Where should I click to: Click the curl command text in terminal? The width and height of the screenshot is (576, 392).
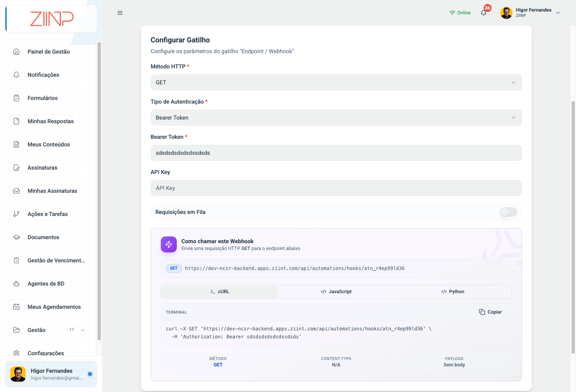(298, 333)
